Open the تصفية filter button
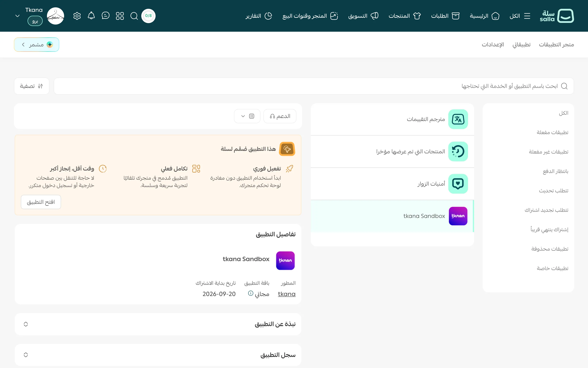Viewport: 588px width, 368px height. (32, 86)
